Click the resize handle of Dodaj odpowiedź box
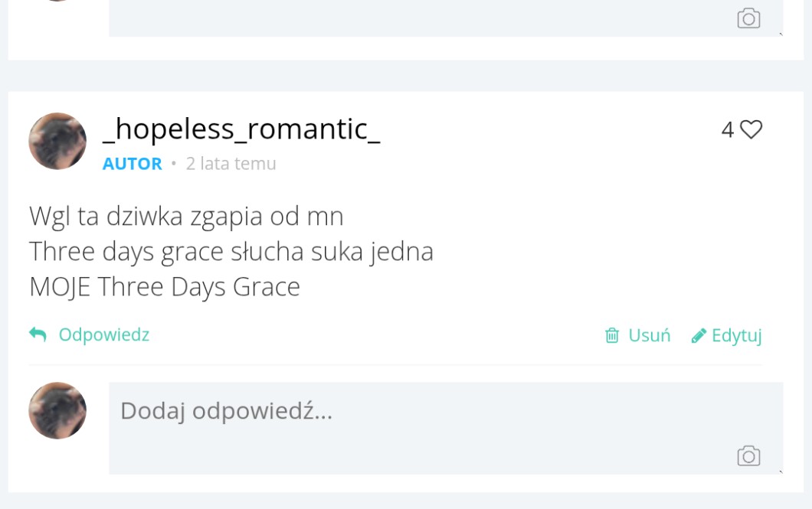Image resolution: width=812 pixels, height=509 pixels. click(781, 472)
